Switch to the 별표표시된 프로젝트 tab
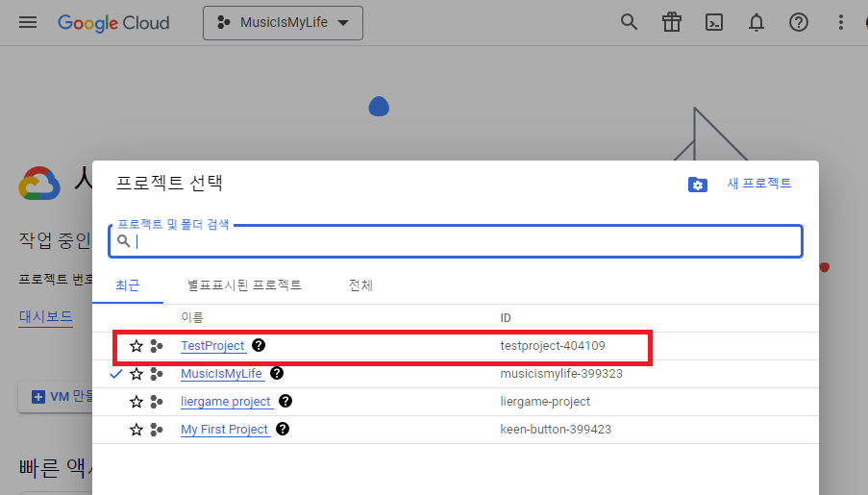868x495 pixels. (x=244, y=285)
